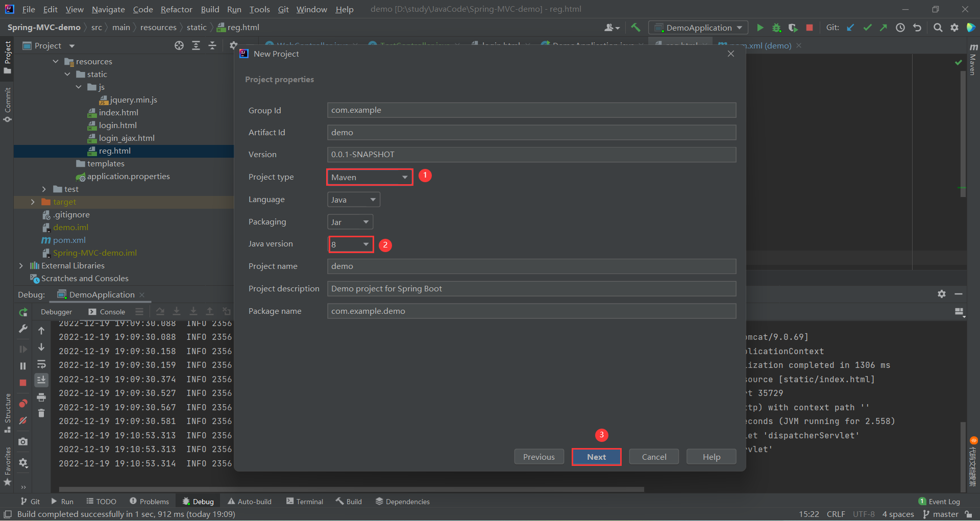
Task: Click Clear All trash icon in console
Action: 41,413
